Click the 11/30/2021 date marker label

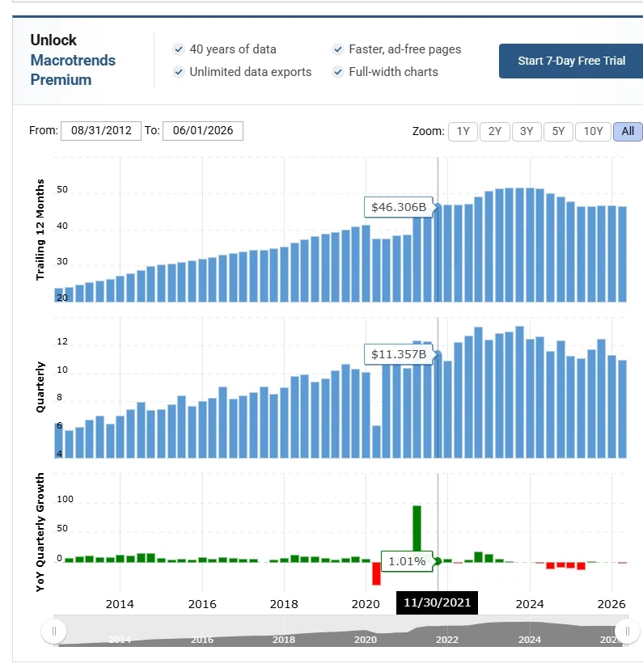pos(438,602)
